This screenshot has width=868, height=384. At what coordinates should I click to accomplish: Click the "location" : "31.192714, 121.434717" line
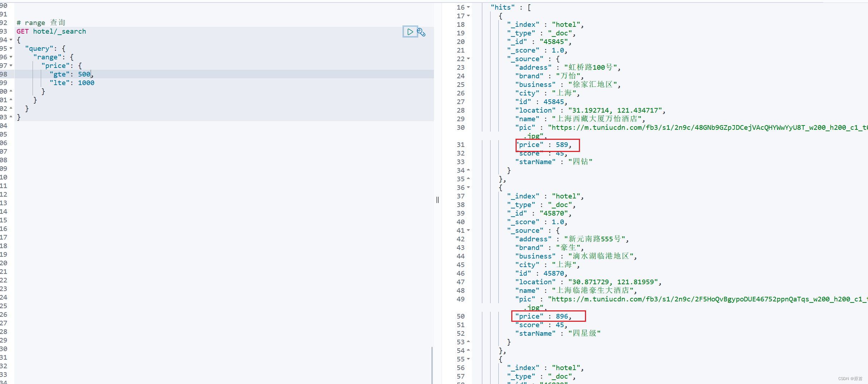(590, 110)
